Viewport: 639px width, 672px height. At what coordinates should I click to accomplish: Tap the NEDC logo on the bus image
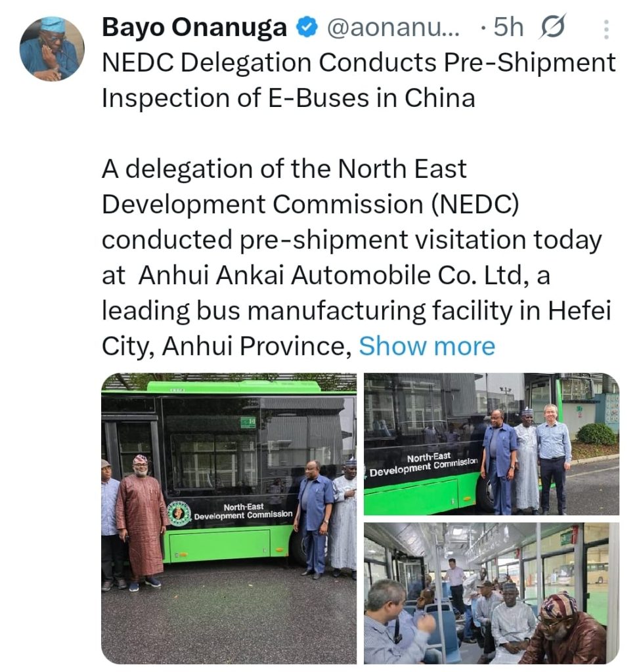coord(179,513)
